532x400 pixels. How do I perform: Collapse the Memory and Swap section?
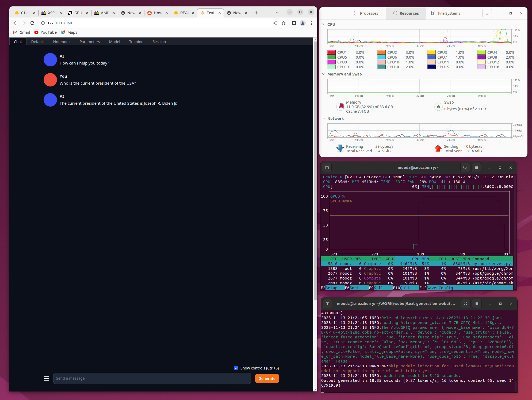324,74
